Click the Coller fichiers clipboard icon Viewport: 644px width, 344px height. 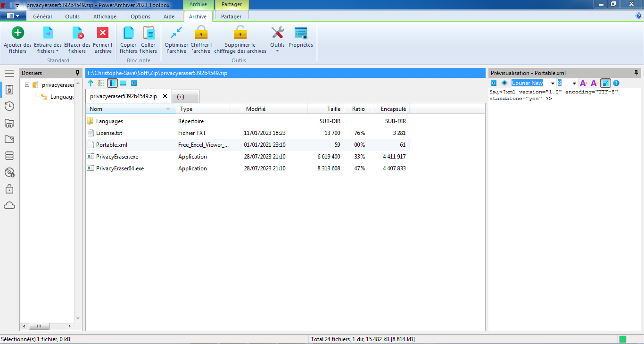coord(149,33)
